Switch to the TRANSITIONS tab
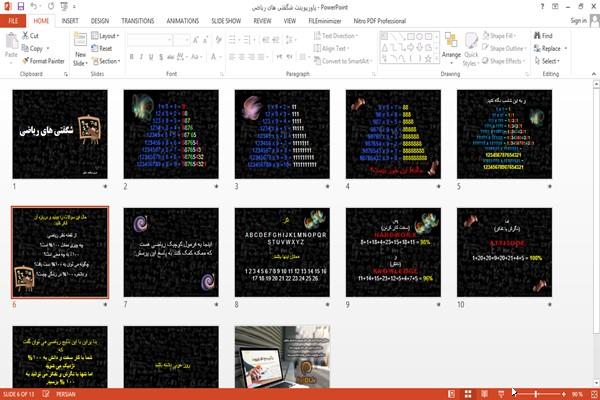 pyautogui.click(x=138, y=21)
